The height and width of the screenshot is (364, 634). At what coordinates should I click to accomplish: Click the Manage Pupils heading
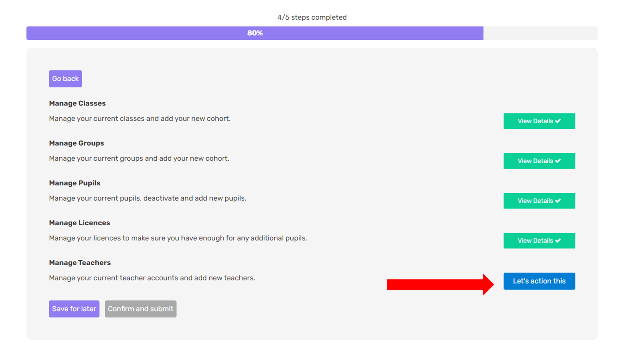click(x=75, y=183)
